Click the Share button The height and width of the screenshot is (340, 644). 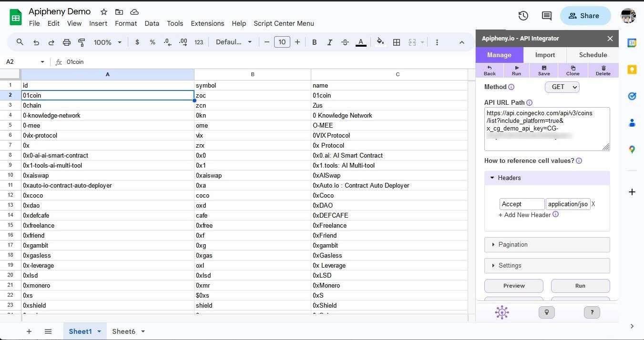coord(585,16)
